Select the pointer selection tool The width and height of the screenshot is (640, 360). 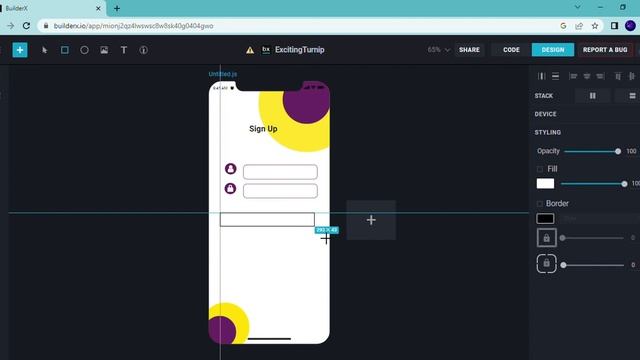44,50
